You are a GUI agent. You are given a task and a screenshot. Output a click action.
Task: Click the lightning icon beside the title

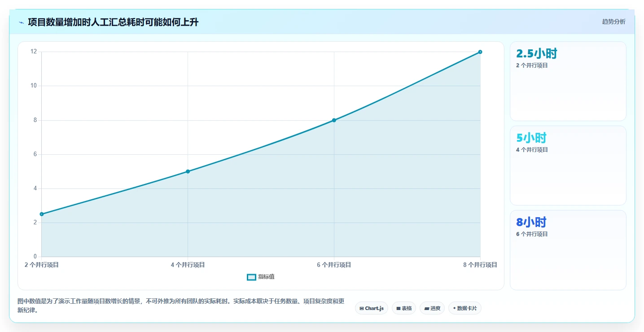[x=22, y=22]
